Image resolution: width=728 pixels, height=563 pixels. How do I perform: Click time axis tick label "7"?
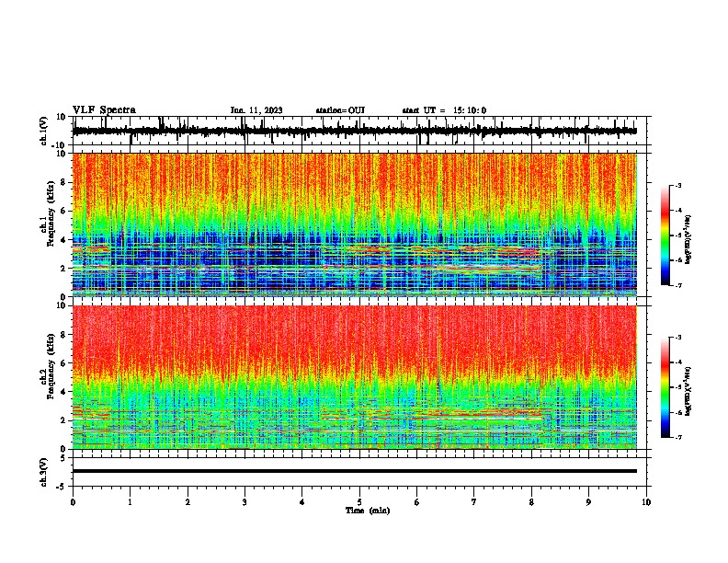click(x=474, y=502)
